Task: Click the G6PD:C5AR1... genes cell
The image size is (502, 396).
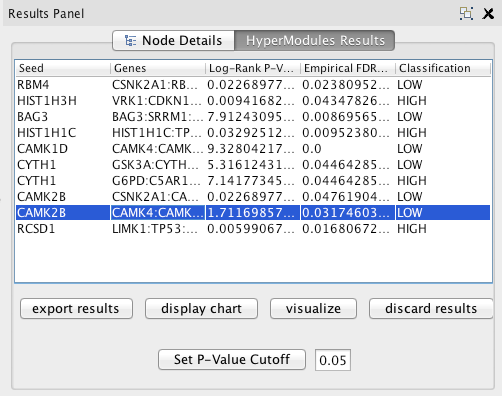Action: [x=158, y=181]
